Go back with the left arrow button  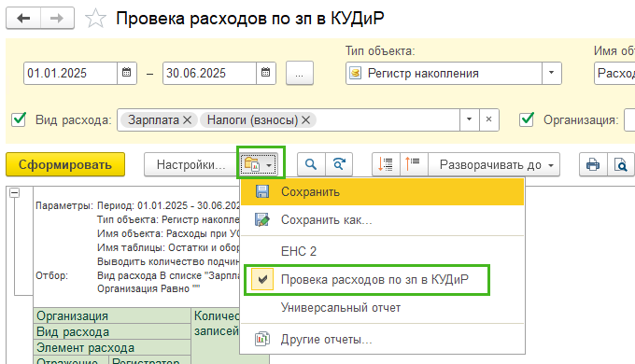click(x=23, y=19)
